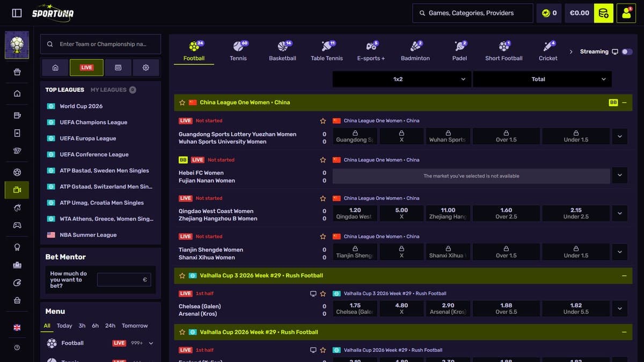Select Cricket sport tab
The width and height of the screenshot is (644, 362).
(548, 51)
